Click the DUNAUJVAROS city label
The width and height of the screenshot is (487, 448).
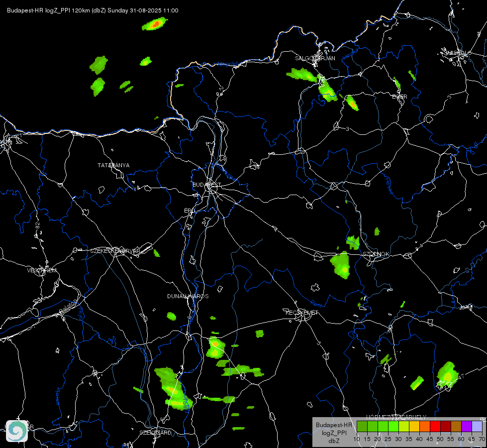(188, 296)
